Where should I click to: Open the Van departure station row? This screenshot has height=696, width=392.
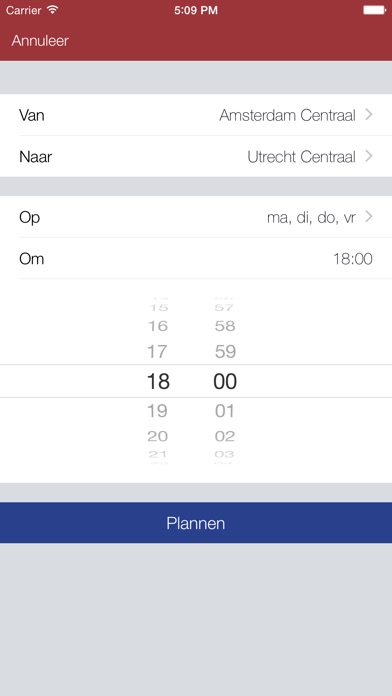coord(196,115)
